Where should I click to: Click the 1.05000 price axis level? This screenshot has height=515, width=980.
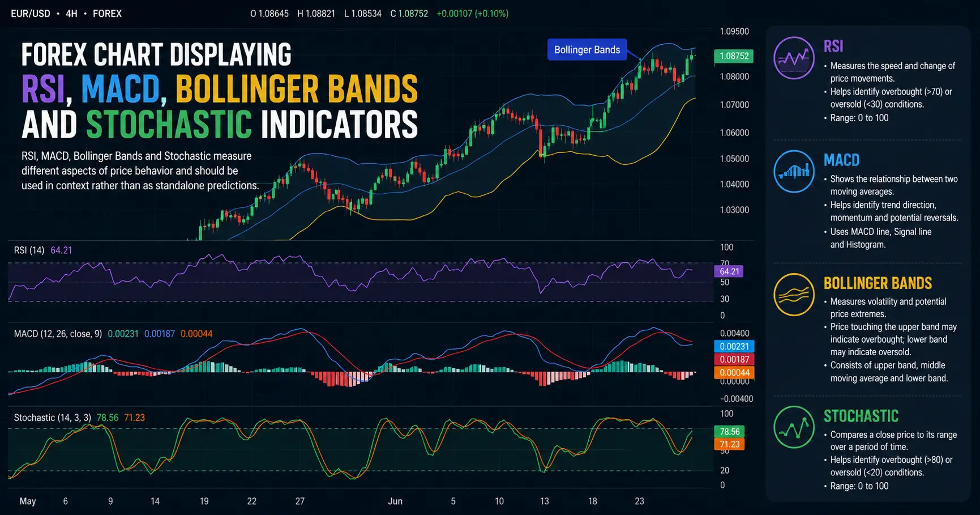734,159
